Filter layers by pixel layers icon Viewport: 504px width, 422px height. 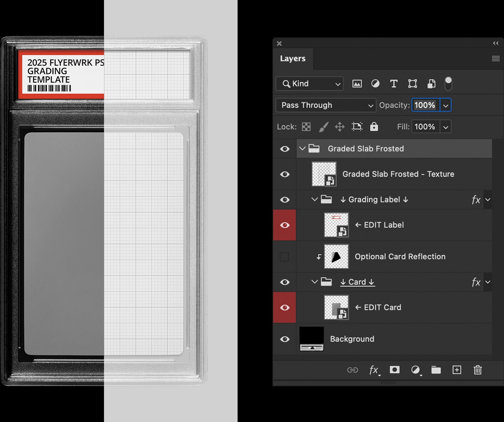(357, 84)
